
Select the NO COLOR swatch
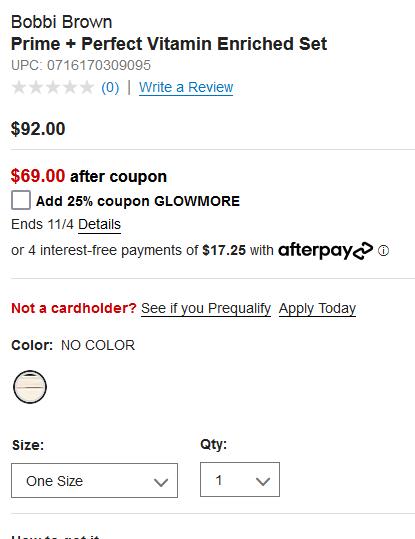[30, 387]
